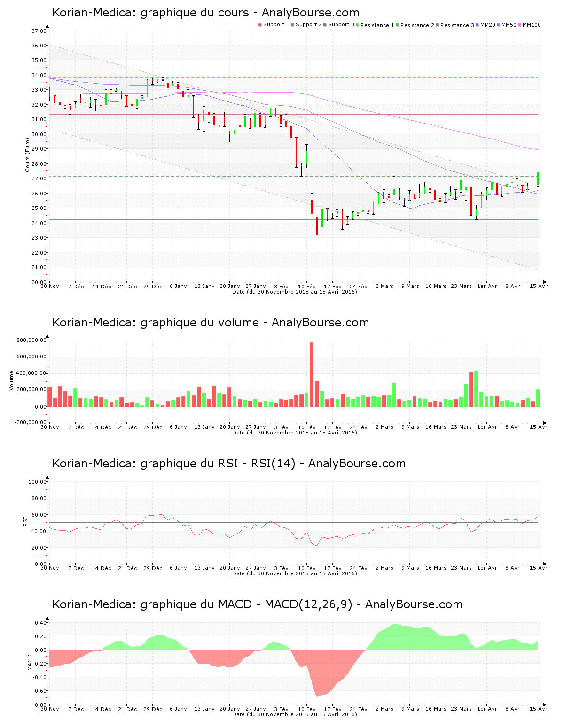Click the 'graphique du cours' chart title
This screenshot has width=564, height=728.
pyautogui.click(x=205, y=13)
